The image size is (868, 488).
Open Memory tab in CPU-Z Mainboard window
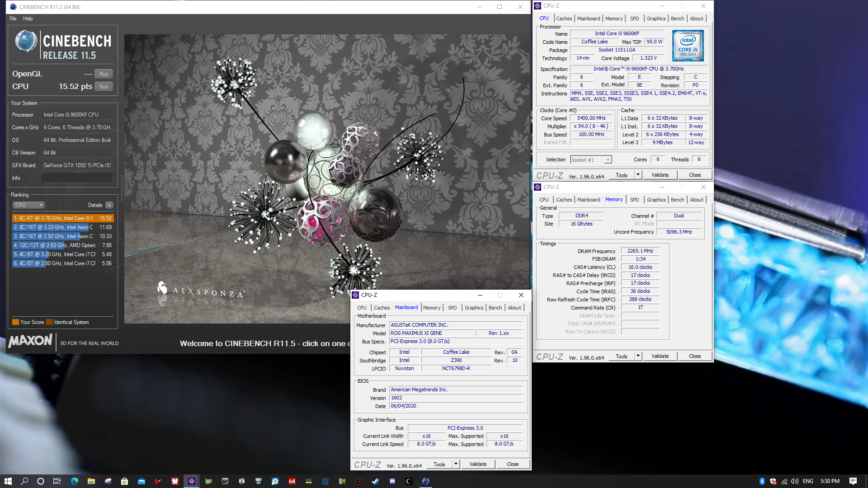[431, 308]
